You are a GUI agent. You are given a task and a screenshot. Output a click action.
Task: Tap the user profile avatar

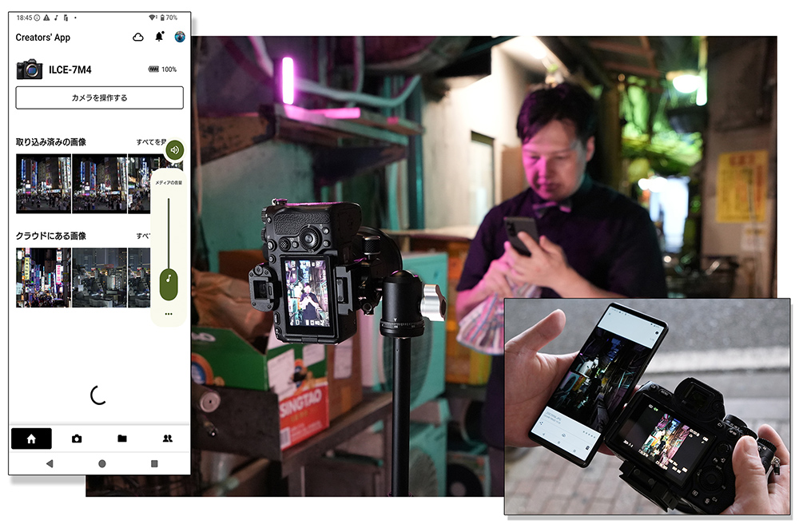[x=180, y=37]
